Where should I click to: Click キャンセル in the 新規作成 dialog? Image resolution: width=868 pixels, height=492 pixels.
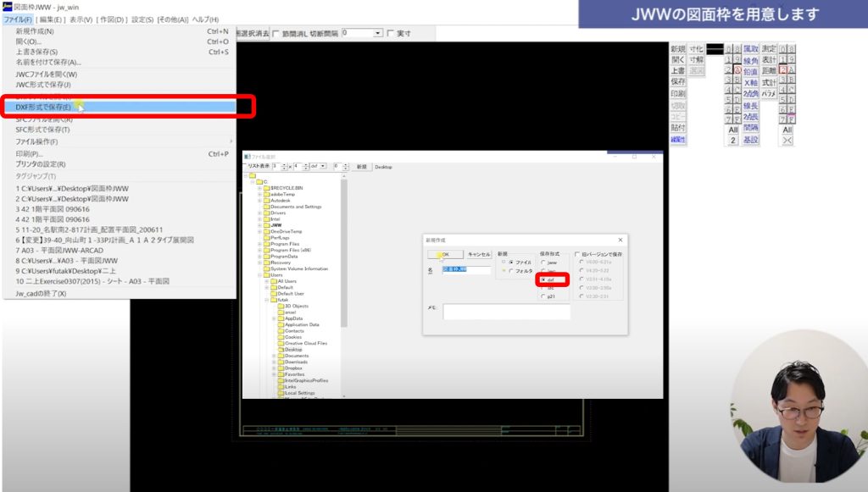[479, 254]
